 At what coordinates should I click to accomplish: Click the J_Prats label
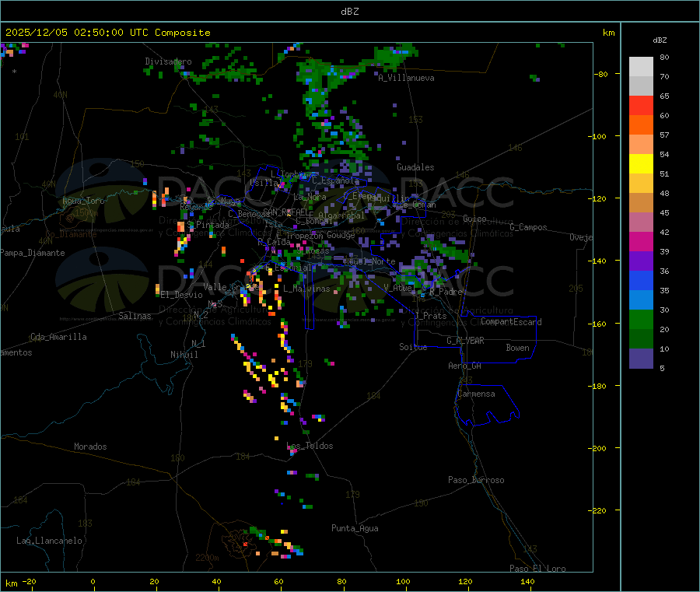click(430, 316)
